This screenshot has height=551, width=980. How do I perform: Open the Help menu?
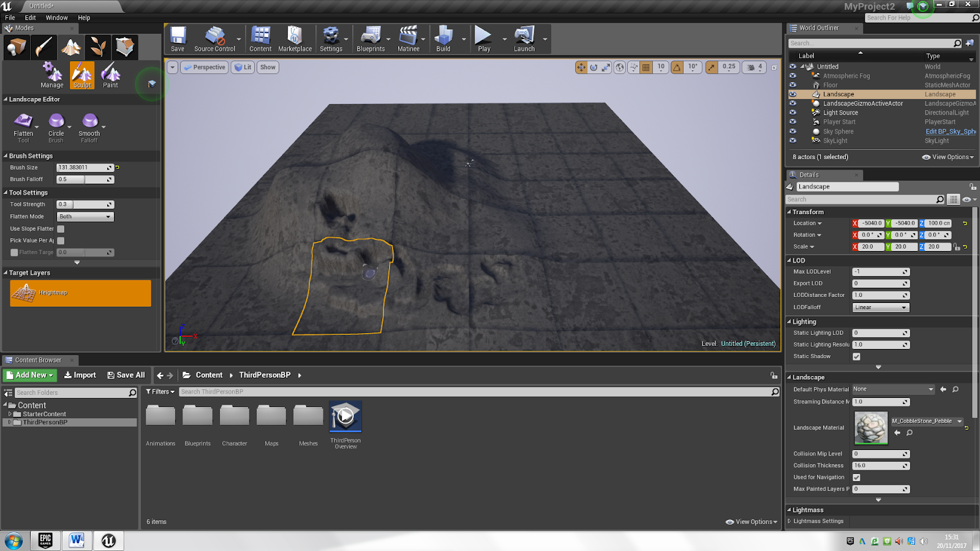84,18
